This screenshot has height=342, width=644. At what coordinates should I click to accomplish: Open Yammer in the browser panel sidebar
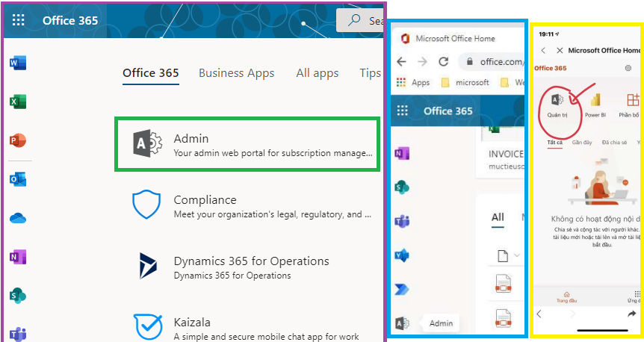[402, 255]
